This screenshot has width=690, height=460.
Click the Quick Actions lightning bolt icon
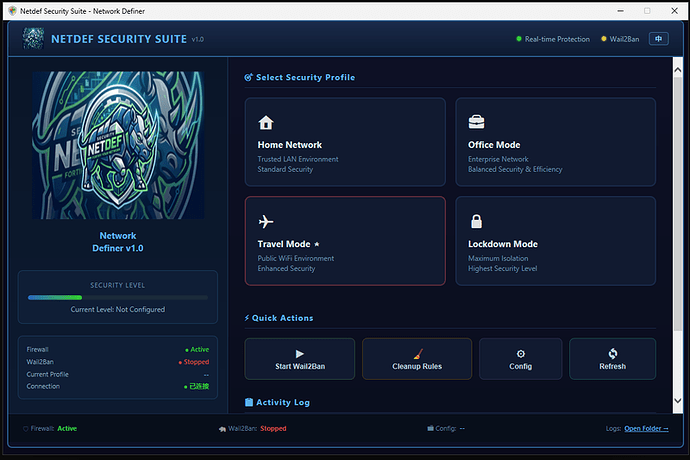pos(247,318)
